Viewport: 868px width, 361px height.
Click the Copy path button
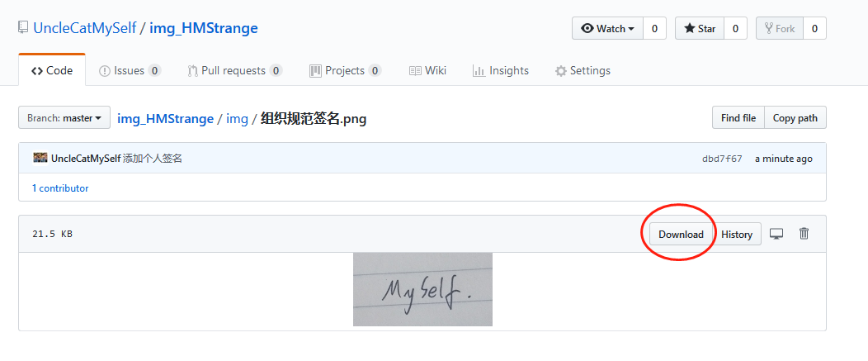click(x=795, y=117)
